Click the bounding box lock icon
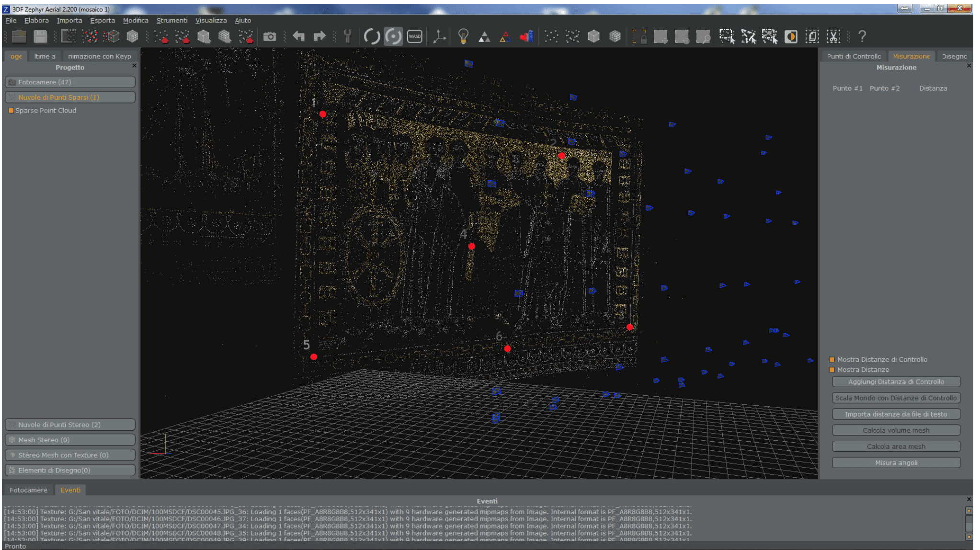This screenshot has width=980, height=550. [x=639, y=36]
